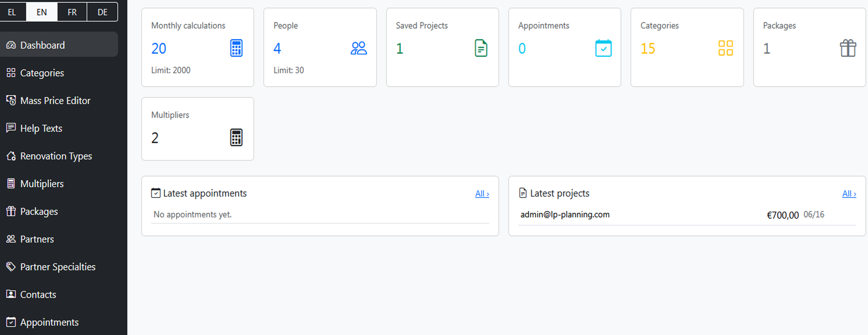The width and height of the screenshot is (868, 335).
Task: Click the Limit: 2000 text
Action: pyautogui.click(x=171, y=70)
